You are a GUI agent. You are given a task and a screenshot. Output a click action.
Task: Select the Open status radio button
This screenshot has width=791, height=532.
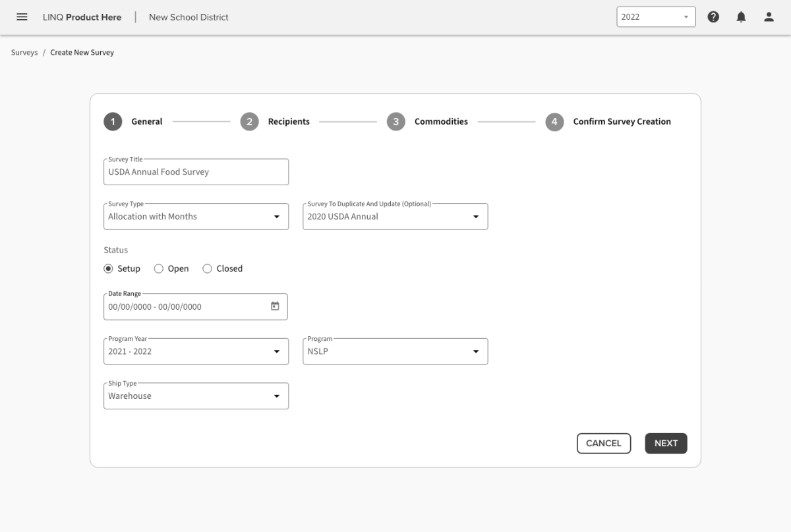tap(159, 269)
